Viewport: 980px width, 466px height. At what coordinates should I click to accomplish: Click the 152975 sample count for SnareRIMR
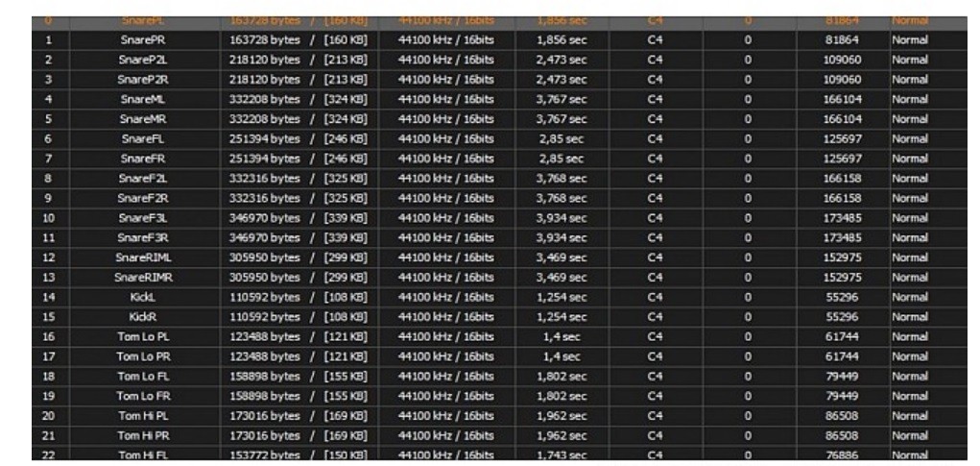(x=842, y=278)
